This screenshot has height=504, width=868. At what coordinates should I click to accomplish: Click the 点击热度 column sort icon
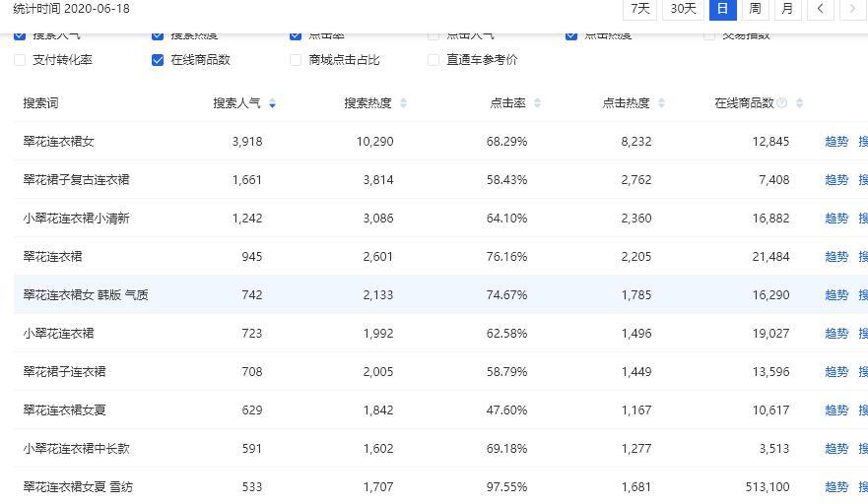661,103
